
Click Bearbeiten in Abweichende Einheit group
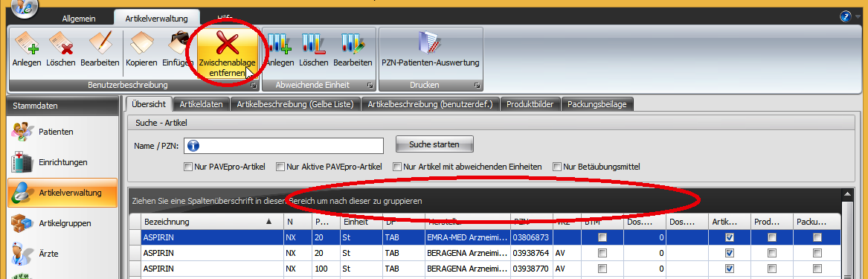pos(353,50)
